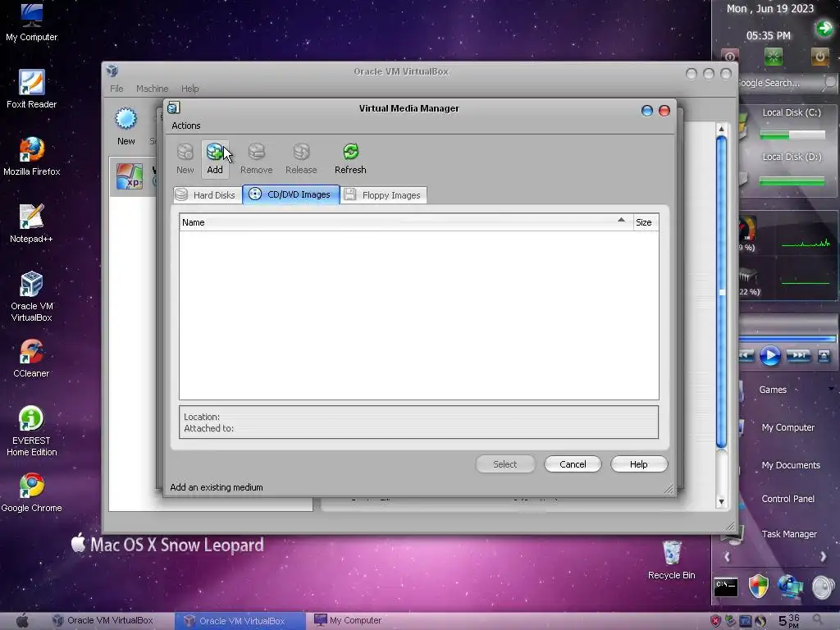The image size is (840, 630).
Task: Open Task Manager shortcut in sidebar
Action: tap(789, 534)
